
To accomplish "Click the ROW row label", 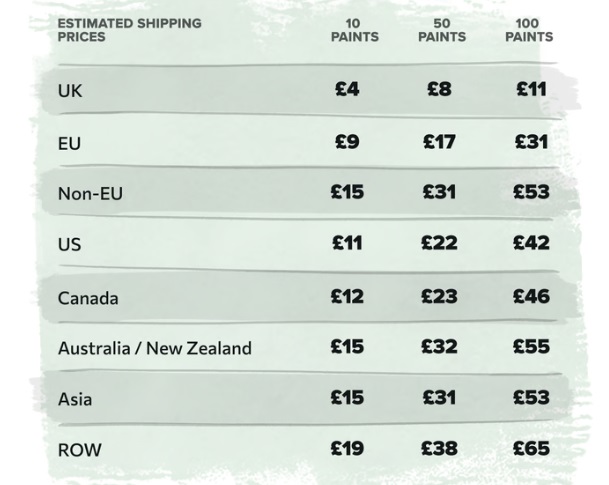I will pyautogui.click(x=79, y=450).
